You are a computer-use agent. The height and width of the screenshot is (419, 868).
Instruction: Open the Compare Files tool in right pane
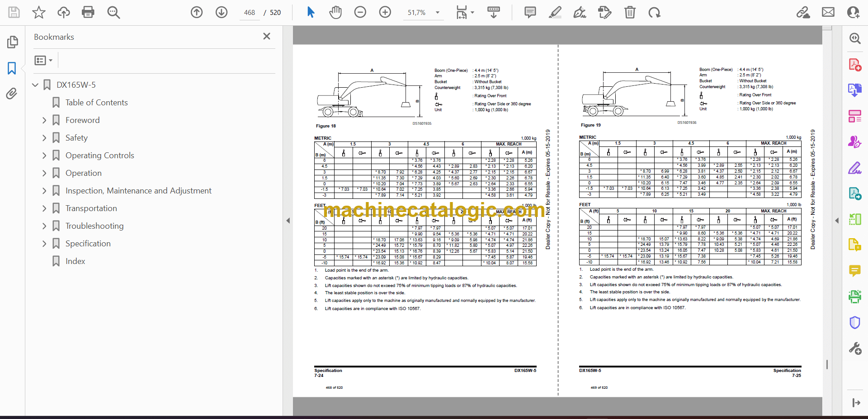click(x=854, y=219)
